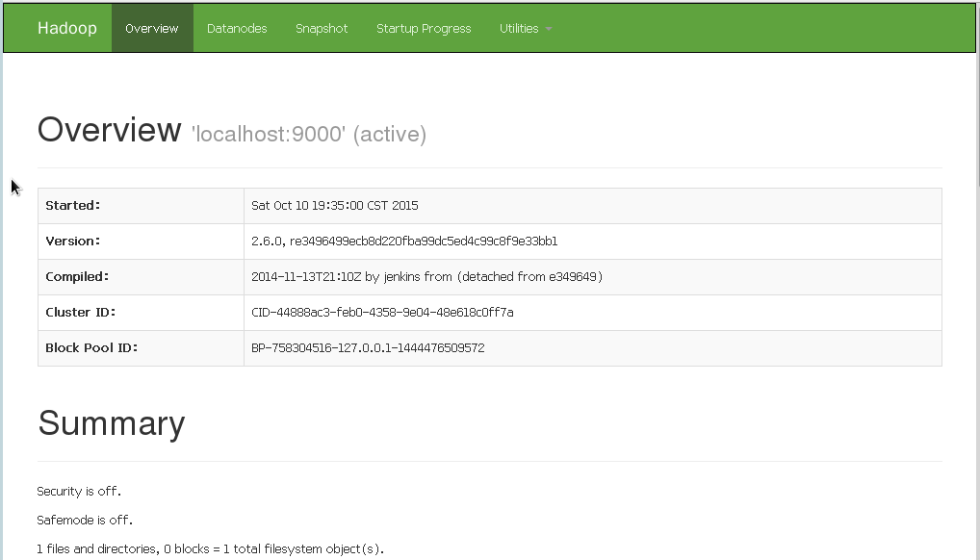Select the BP-758304516 block pool value
The width and height of the screenshot is (980, 560).
(x=368, y=348)
